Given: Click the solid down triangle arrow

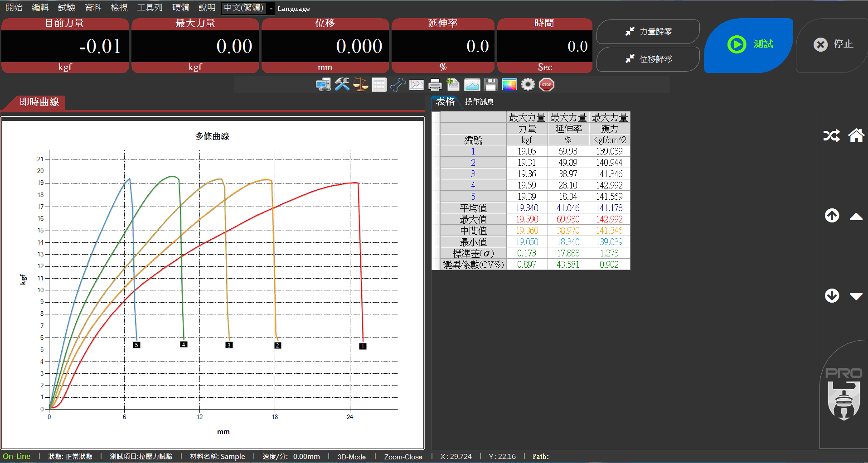Looking at the screenshot, I should (x=856, y=296).
